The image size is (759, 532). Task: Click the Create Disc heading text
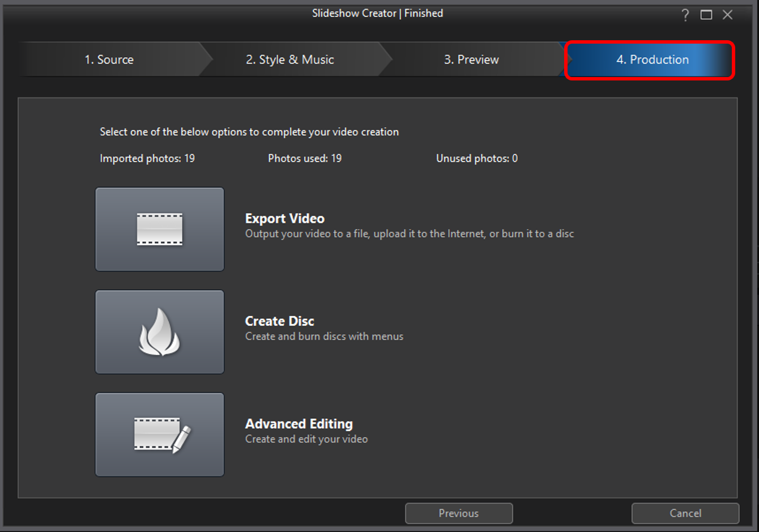pos(280,321)
